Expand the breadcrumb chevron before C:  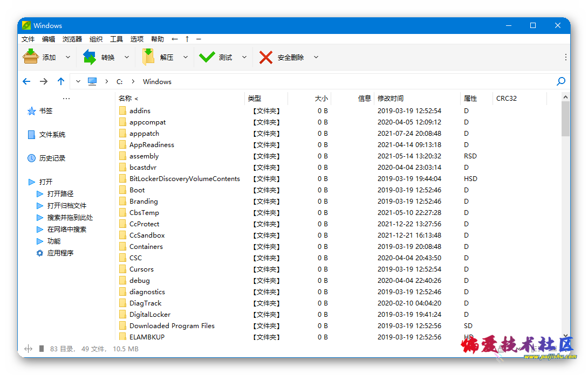pyautogui.click(x=107, y=81)
